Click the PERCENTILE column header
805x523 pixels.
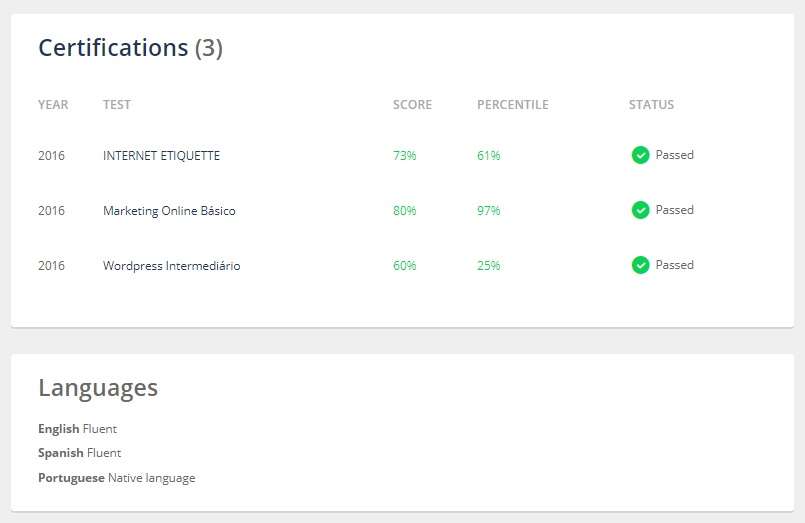[512, 105]
